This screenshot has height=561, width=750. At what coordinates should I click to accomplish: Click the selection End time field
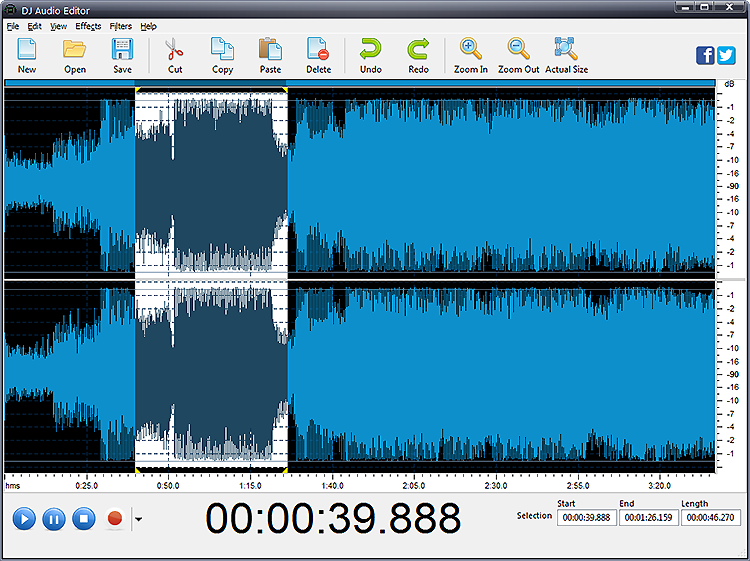click(649, 517)
